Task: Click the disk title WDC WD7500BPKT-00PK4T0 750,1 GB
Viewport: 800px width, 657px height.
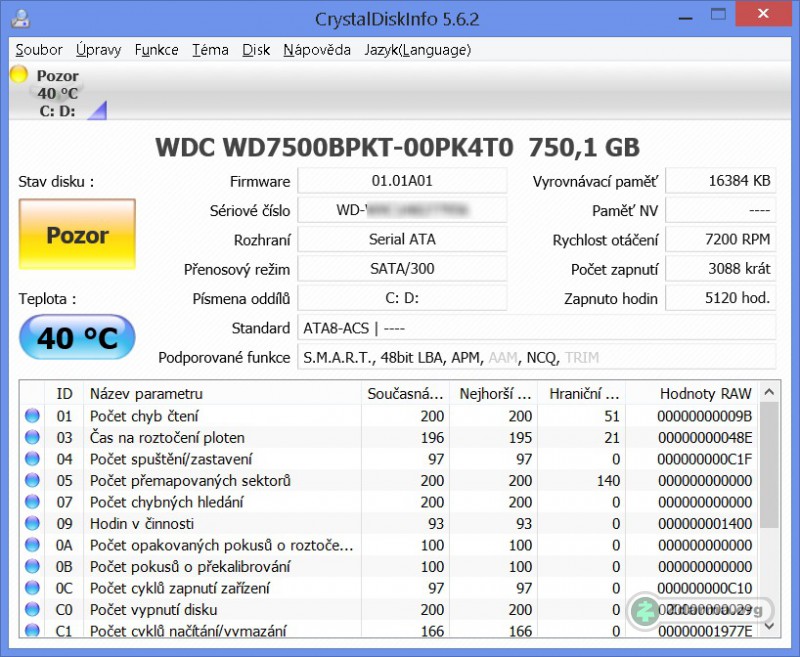Action: point(397,147)
